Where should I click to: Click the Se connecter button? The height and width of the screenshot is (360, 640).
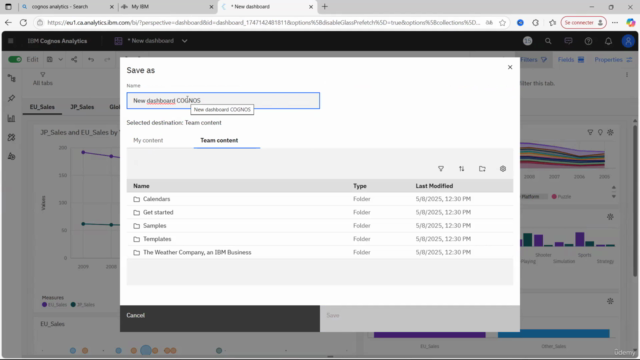click(584, 23)
